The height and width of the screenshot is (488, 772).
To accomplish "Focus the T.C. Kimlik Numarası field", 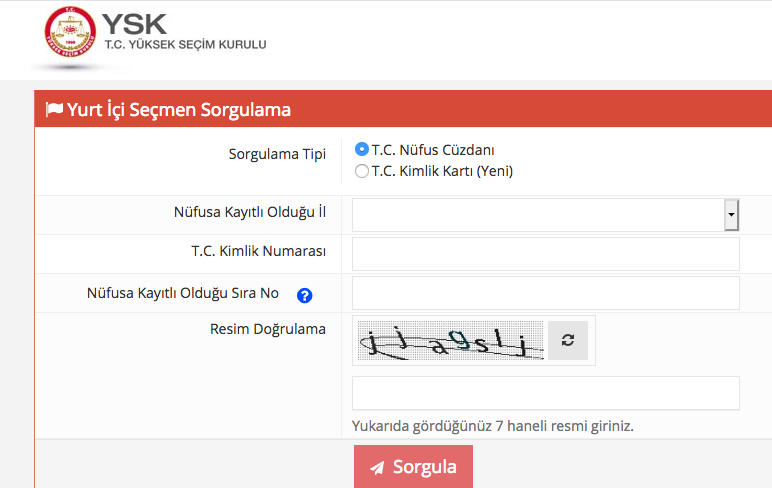I will point(545,254).
